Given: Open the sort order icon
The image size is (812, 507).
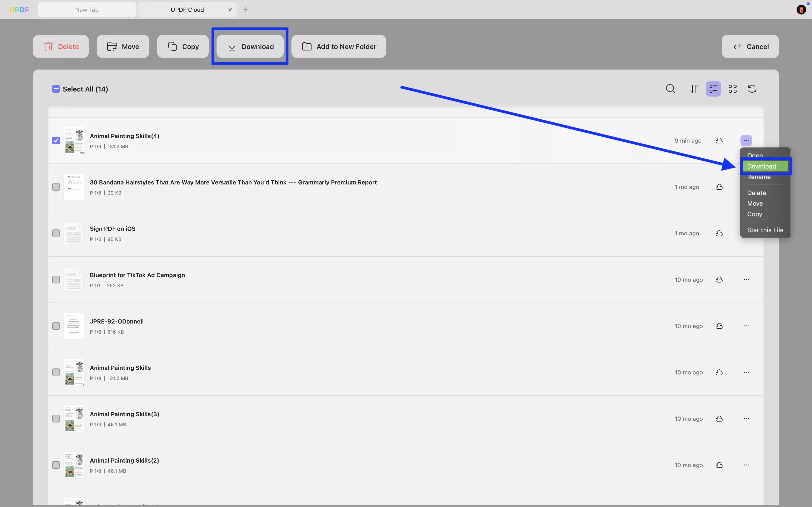Looking at the screenshot, I should [694, 89].
